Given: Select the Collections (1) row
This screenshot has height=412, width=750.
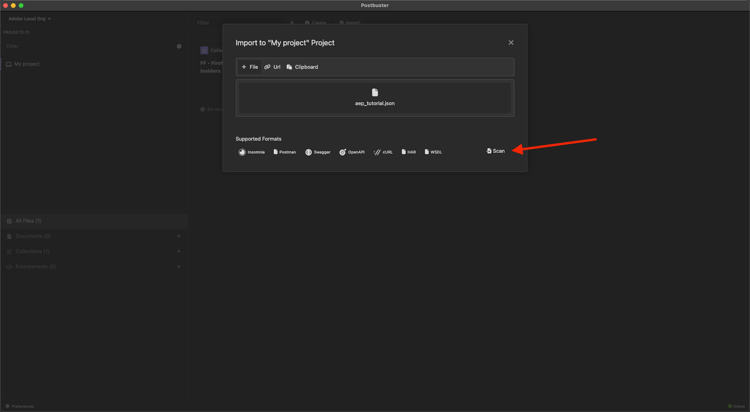Looking at the screenshot, I should pyautogui.click(x=94, y=251).
